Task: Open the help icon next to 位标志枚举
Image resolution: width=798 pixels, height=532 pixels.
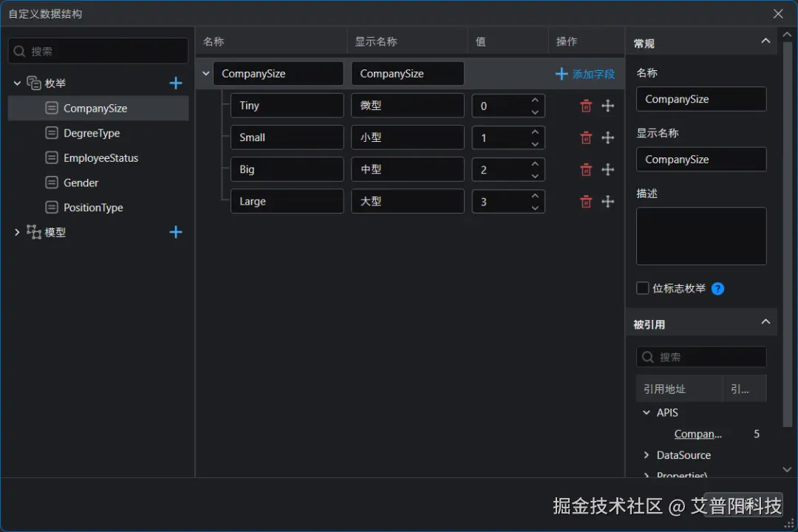Action: coord(717,288)
